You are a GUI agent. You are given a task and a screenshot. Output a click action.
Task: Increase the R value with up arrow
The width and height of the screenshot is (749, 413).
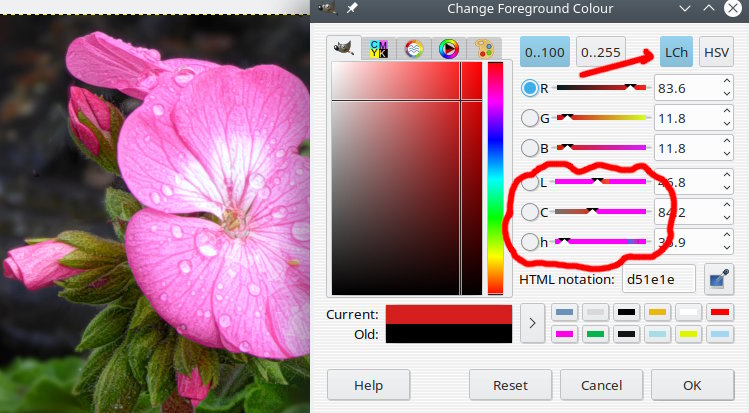pyautogui.click(x=727, y=82)
